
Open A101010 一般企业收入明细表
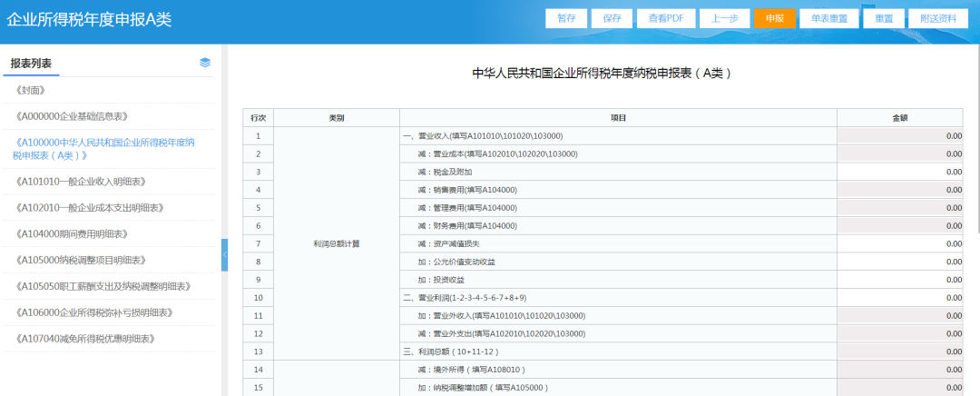[x=81, y=182]
